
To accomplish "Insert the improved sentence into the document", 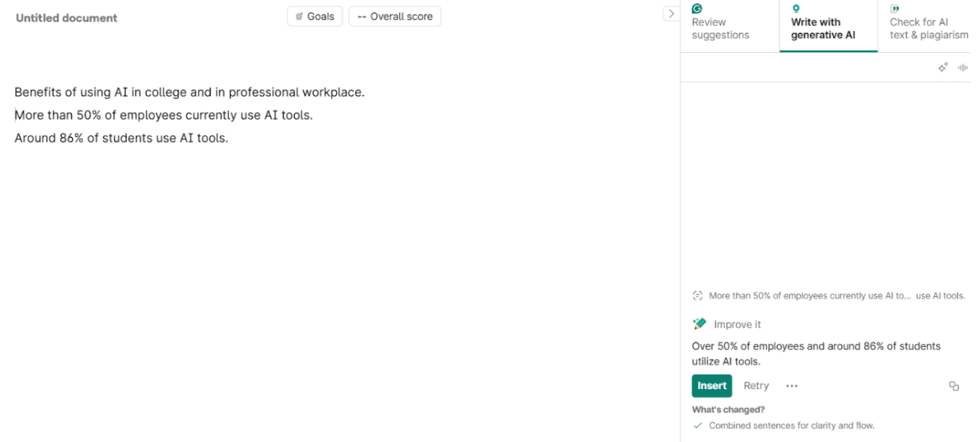I will 711,386.
